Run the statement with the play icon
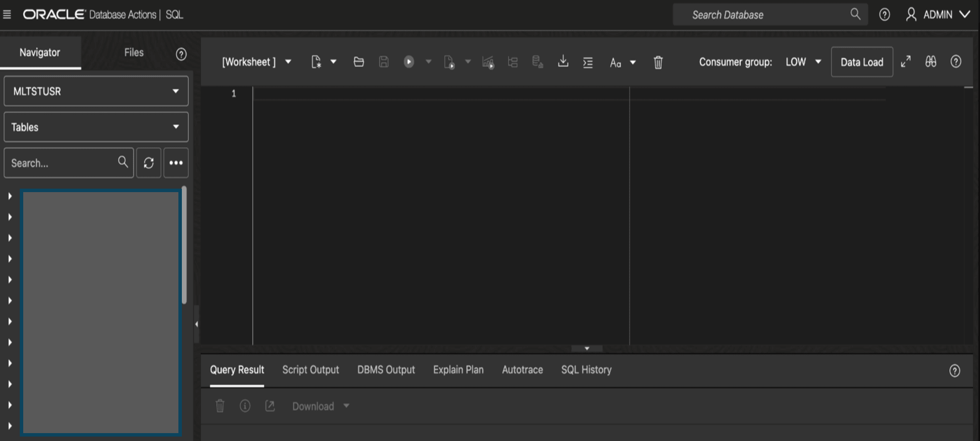980x441 pixels. coord(409,62)
